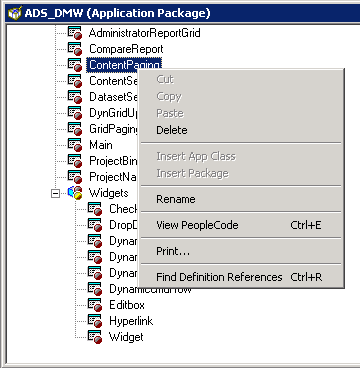Click the icon beside ProjectNa row
The height and width of the screenshot is (368, 360).
75,177
